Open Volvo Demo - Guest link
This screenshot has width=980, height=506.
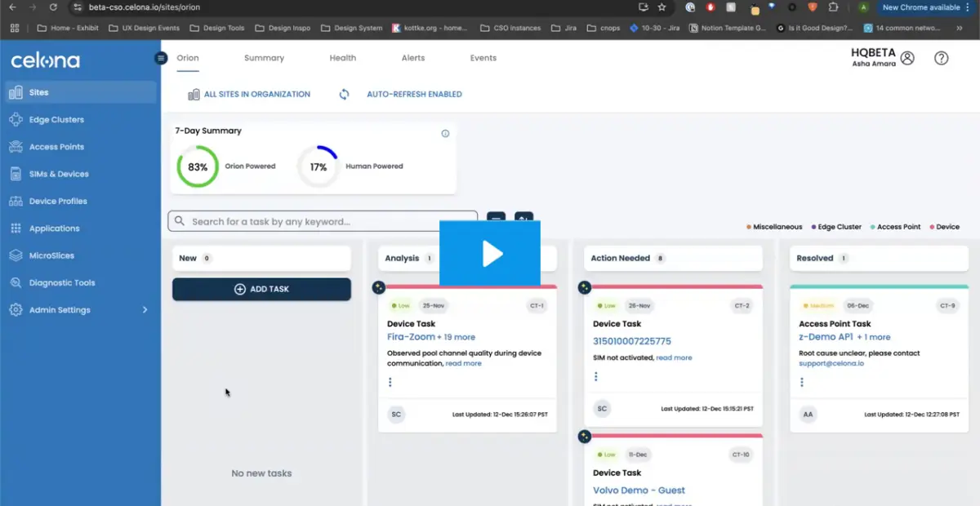click(x=639, y=490)
